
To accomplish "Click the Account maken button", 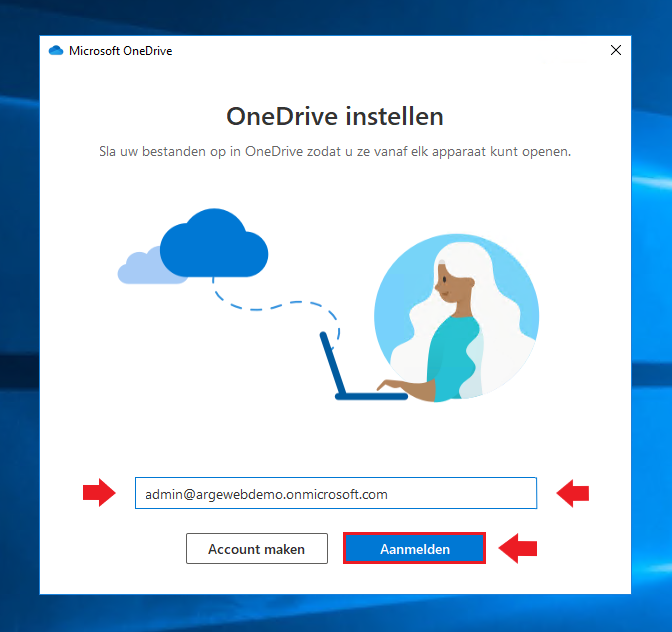I will (257, 548).
